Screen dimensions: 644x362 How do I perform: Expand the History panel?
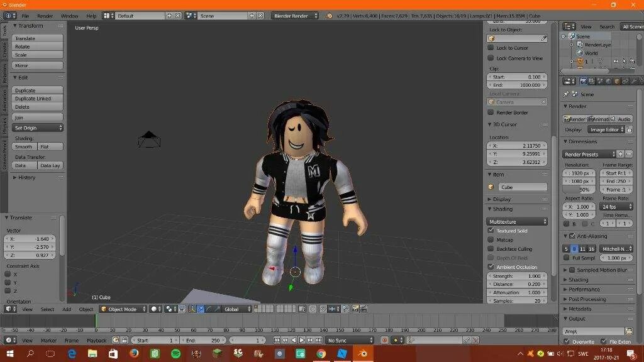(26, 177)
